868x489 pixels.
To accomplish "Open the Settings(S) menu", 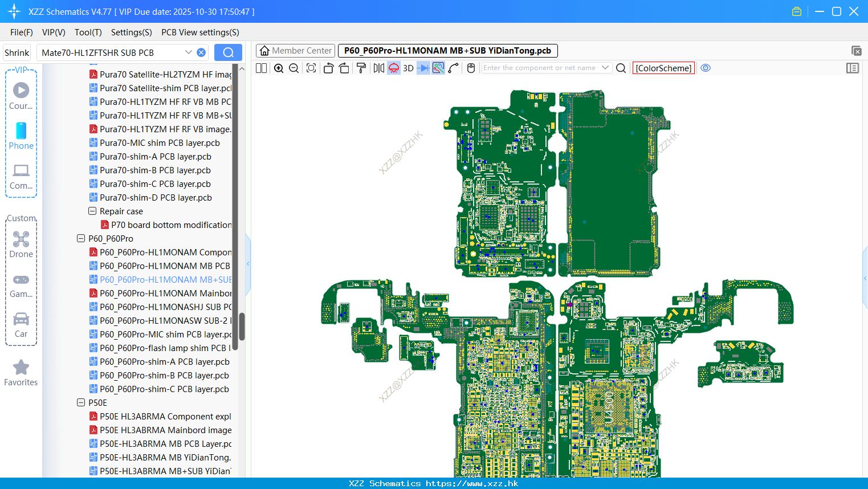I will (x=132, y=32).
